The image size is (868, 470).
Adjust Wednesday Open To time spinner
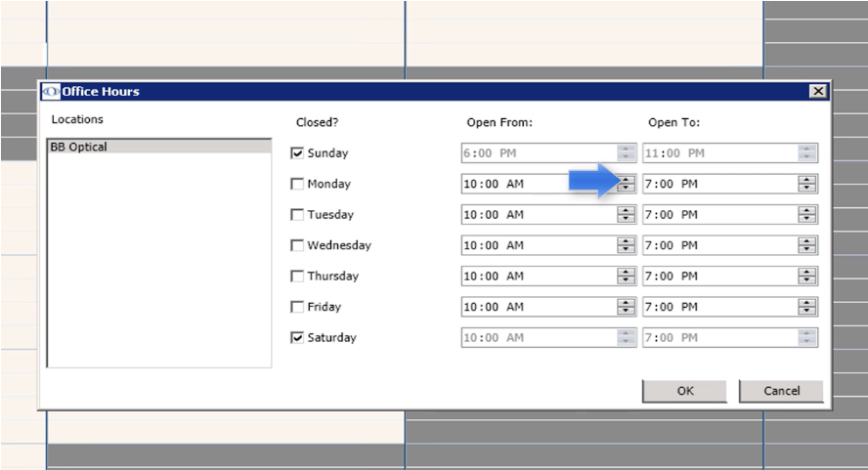tap(807, 245)
